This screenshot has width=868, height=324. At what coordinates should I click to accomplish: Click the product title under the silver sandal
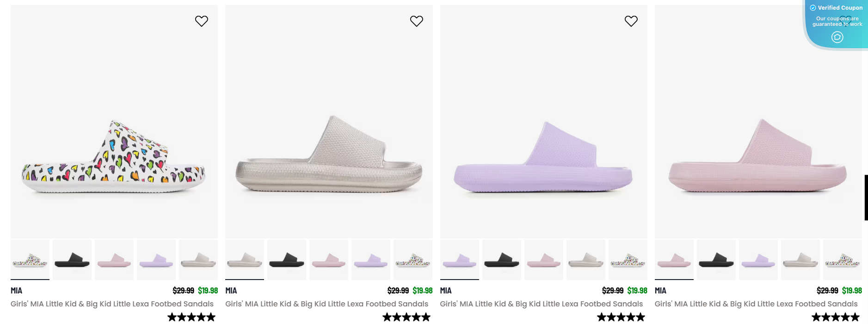[x=326, y=304]
